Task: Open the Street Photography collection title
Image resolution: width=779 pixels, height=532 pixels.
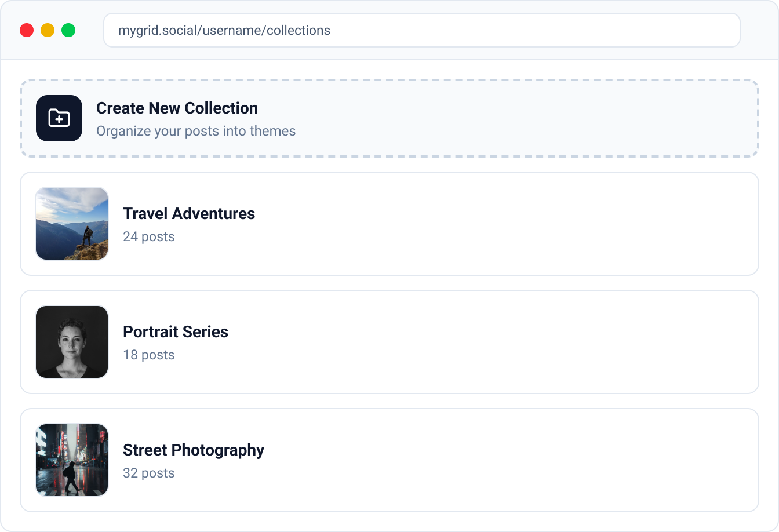Action: (194, 450)
